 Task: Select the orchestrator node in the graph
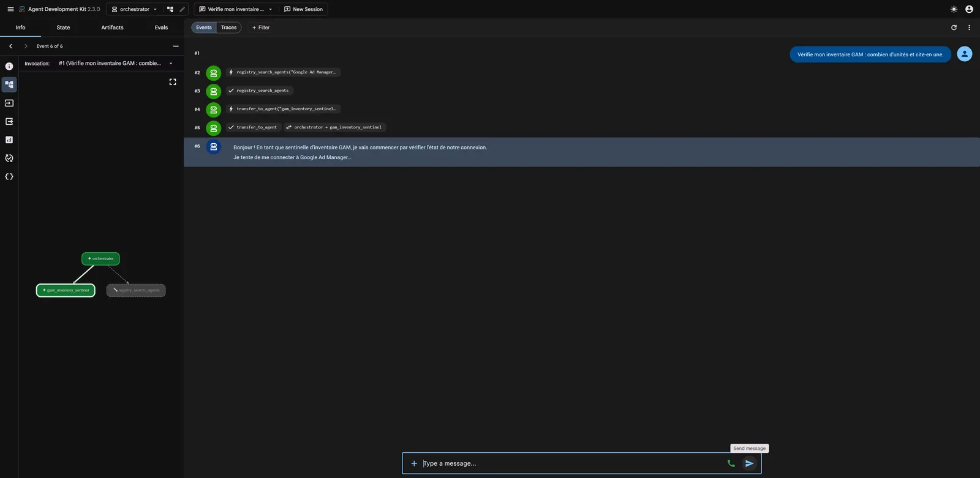pos(100,258)
